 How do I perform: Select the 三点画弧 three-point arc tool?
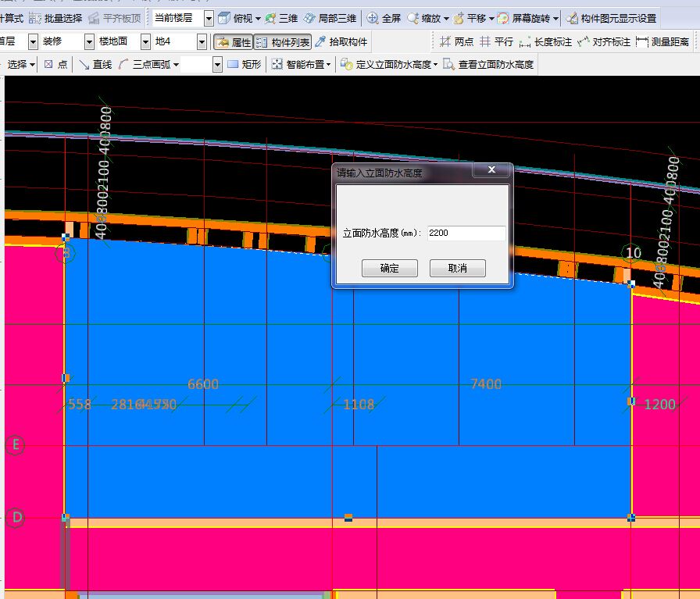tap(145, 64)
